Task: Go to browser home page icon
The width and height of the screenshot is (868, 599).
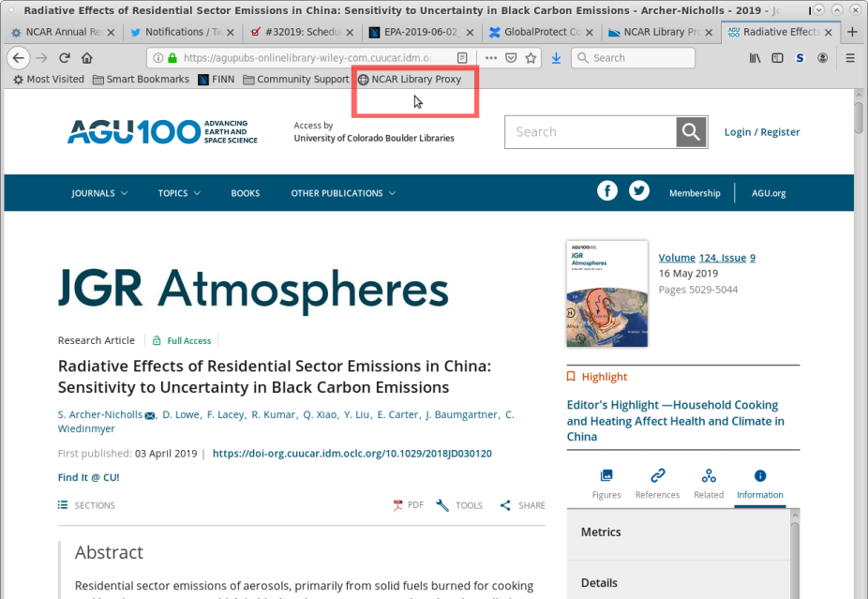Action: tap(86, 58)
